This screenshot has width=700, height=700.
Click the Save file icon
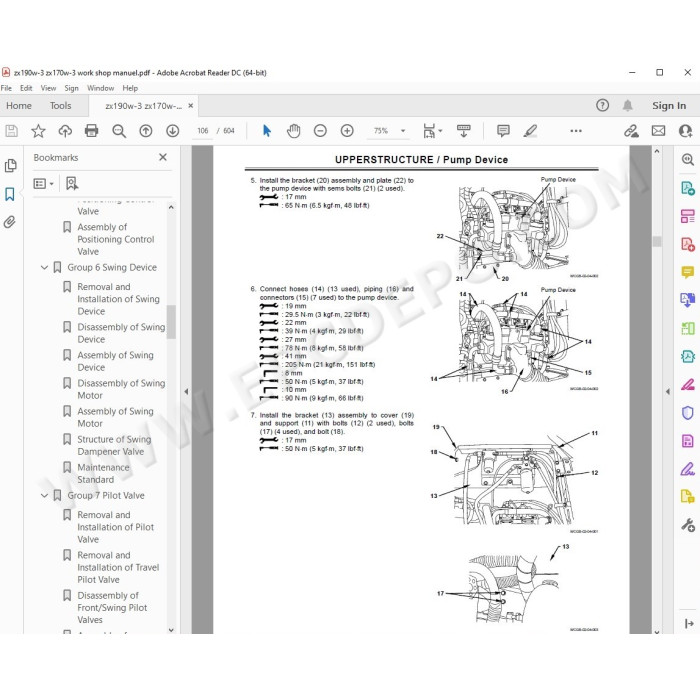(x=12, y=131)
